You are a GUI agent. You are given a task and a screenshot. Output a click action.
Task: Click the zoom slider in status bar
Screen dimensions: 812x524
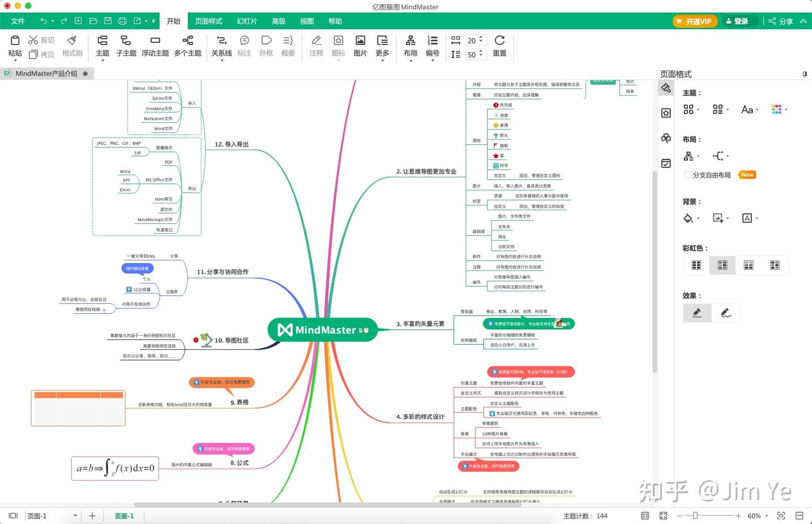[709, 516]
